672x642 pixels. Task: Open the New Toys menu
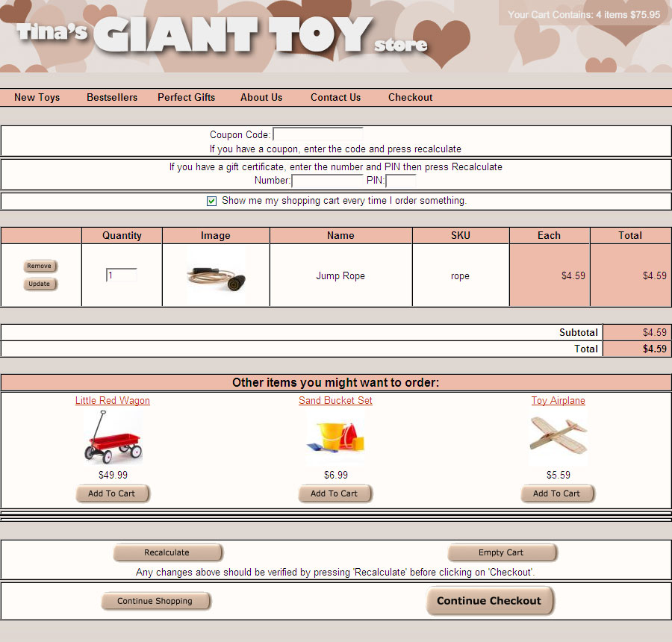[x=37, y=97]
